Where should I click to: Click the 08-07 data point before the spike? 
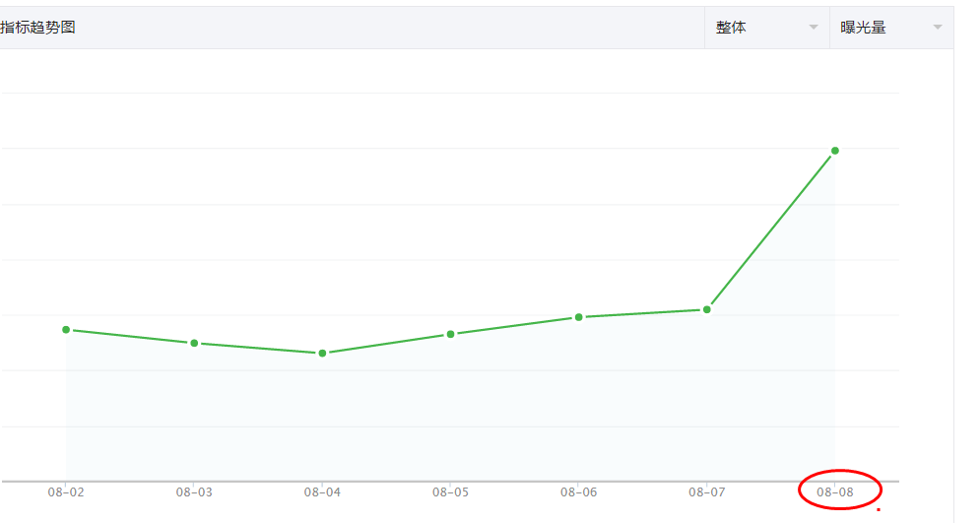tap(706, 309)
